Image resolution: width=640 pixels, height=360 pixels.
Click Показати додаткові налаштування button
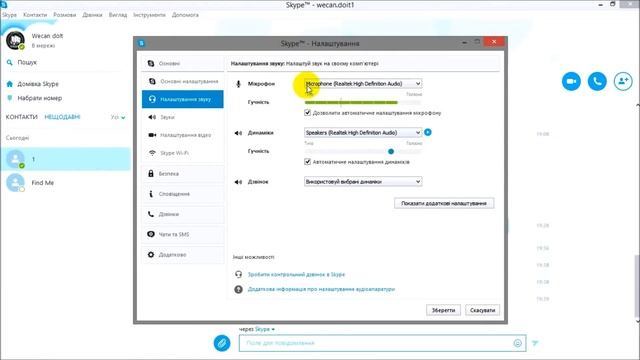[444, 203]
